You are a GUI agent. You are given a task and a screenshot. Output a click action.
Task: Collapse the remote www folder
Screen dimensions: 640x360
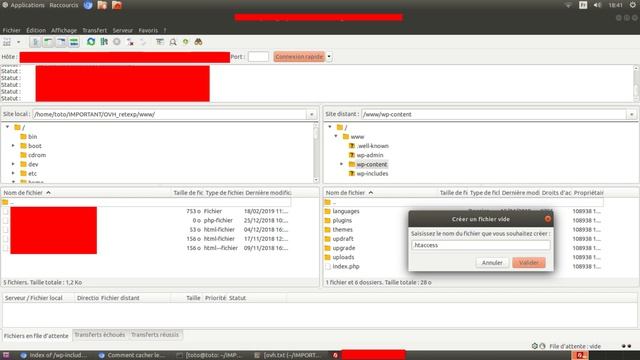[336, 136]
